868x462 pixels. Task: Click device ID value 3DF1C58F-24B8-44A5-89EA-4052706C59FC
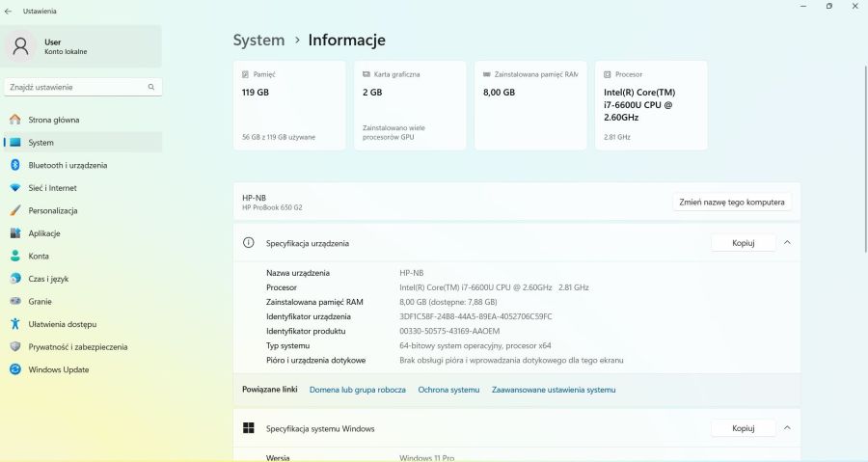pyautogui.click(x=475, y=316)
